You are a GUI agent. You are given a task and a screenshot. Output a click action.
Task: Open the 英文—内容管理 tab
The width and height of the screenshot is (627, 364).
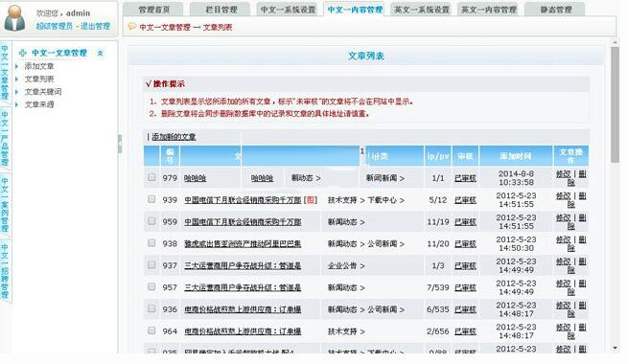click(x=488, y=10)
